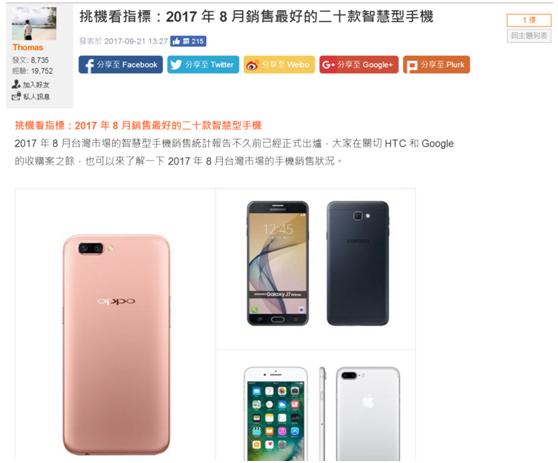Open the pink OPPO phone image
The width and height of the screenshot is (558, 463).
pos(116,344)
